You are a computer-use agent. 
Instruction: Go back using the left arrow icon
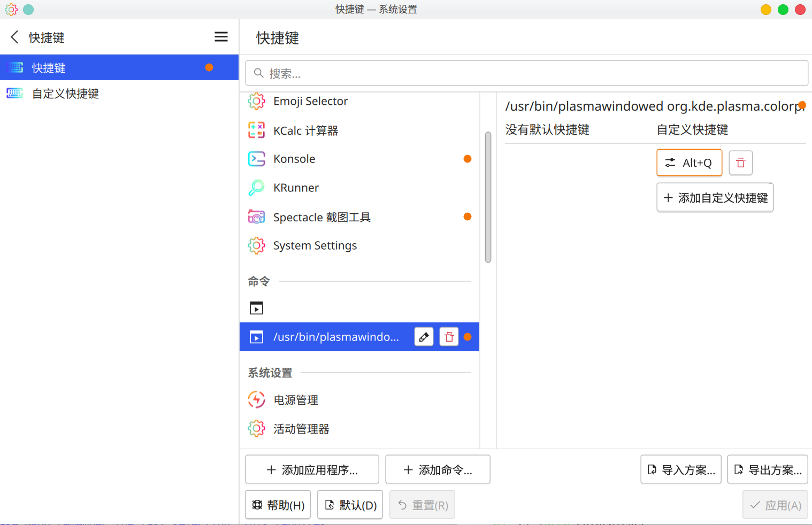point(14,37)
